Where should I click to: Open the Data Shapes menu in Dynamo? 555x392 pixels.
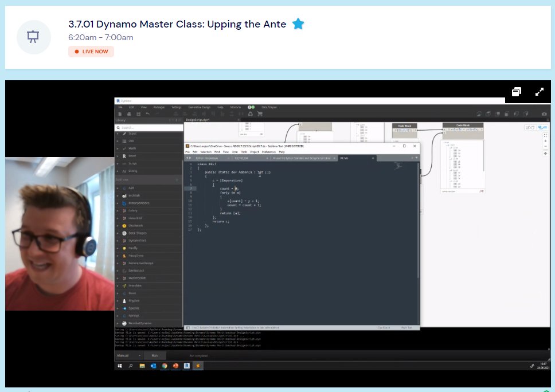269,107
